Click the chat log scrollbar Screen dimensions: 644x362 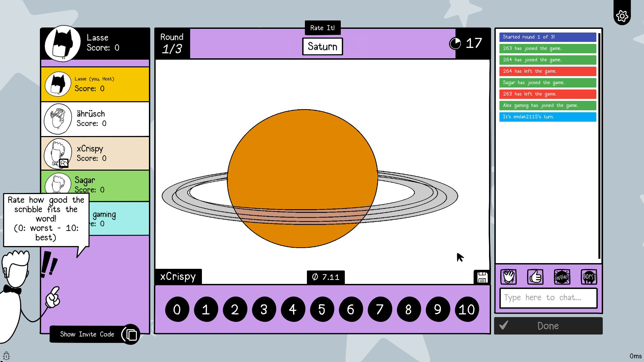[x=599, y=146]
